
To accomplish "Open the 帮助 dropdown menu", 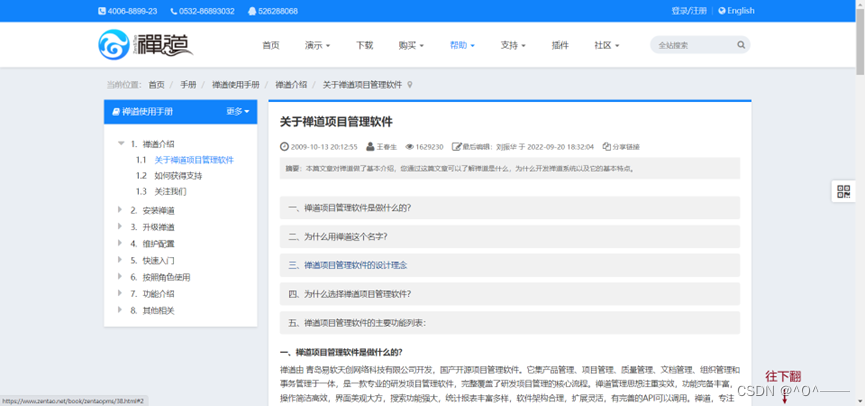I will click(462, 45).
